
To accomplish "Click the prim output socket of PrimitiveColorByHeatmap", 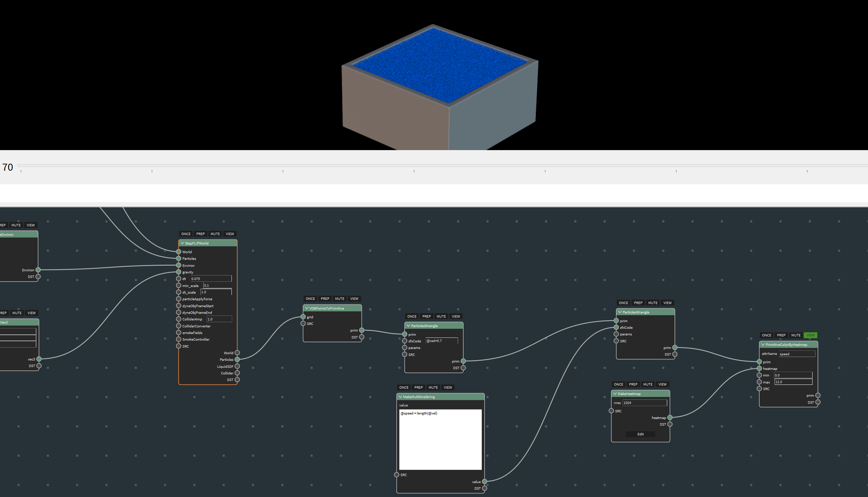I will pos(818,396).
